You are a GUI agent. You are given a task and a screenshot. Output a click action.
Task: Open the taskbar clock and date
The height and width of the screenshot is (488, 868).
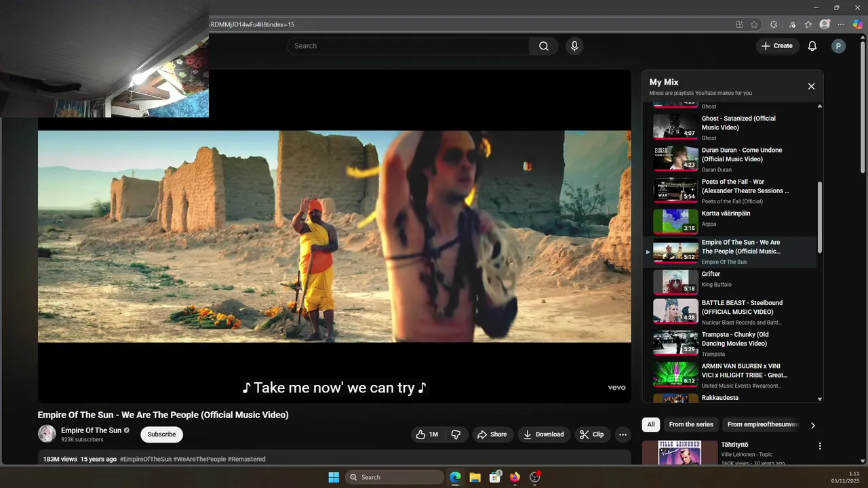845,477
